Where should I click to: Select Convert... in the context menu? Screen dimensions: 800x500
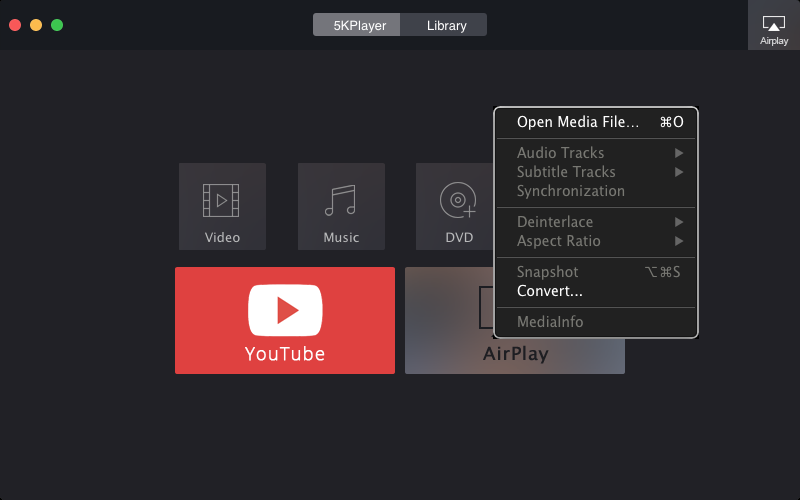(549, 291)
